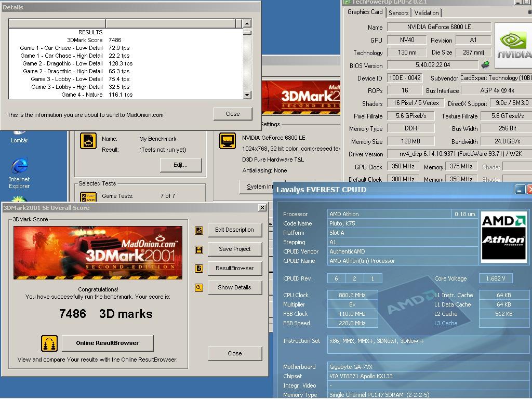This screenshot has height=399, width=532.
Task: Click Game 1 - Car Chase - Low Detail row
Action: (x=126, y=48)
